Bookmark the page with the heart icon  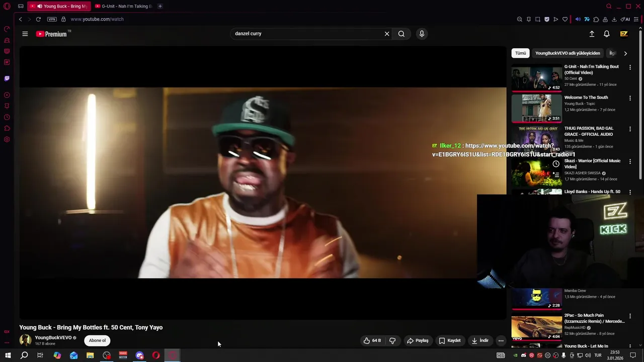565,19
